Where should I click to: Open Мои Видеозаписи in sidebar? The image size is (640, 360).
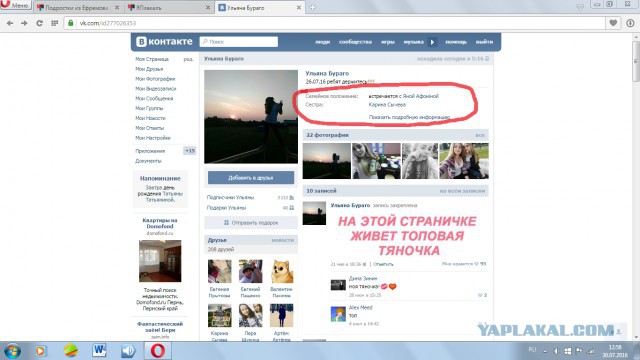point(156,89)
